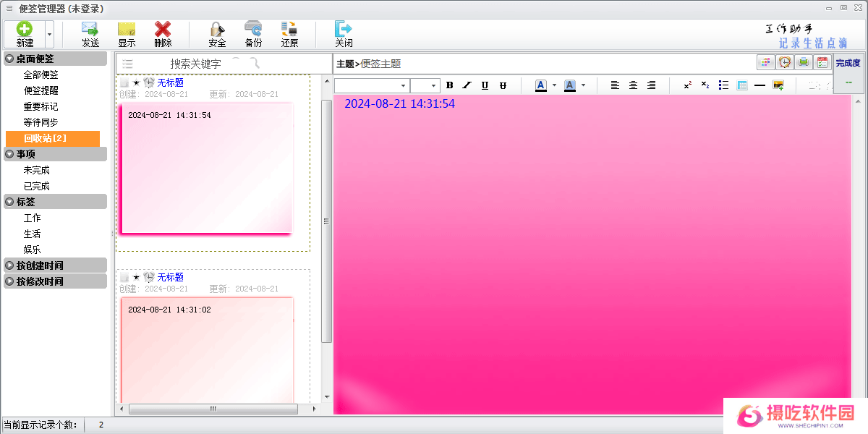The height and width of the screenshot is (434, 868).
Task: Open the highlight color dropdown arrow
Action: [x=583, y=85]
